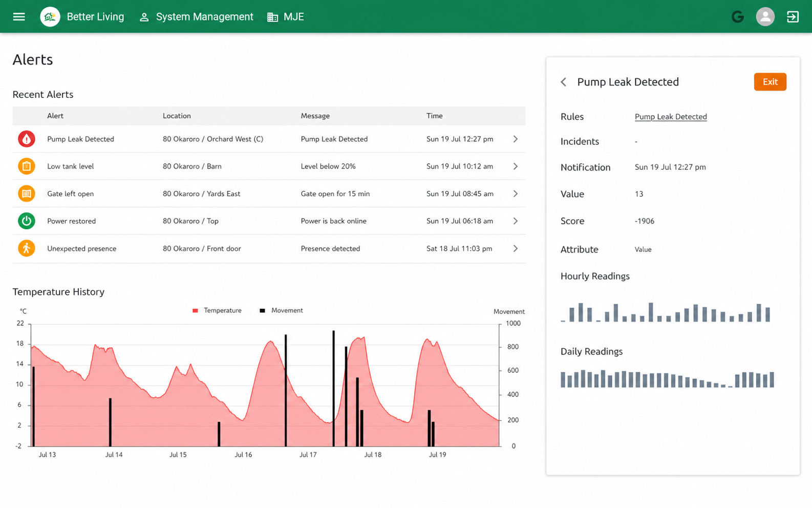812x508 pixels.
Task: Click the 'Sun 19 Jul 10:12 am' time
Action: [460, 166]
